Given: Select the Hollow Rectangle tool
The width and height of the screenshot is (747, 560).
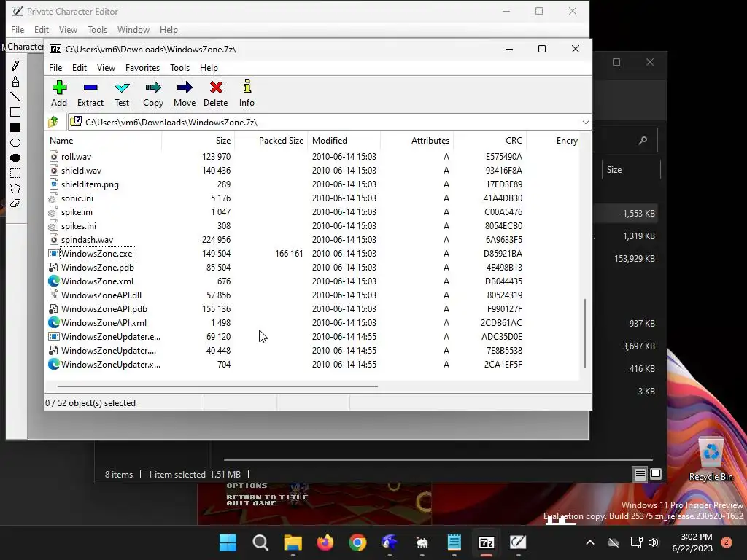Looking at the screenshot, I should coord(15,112).
